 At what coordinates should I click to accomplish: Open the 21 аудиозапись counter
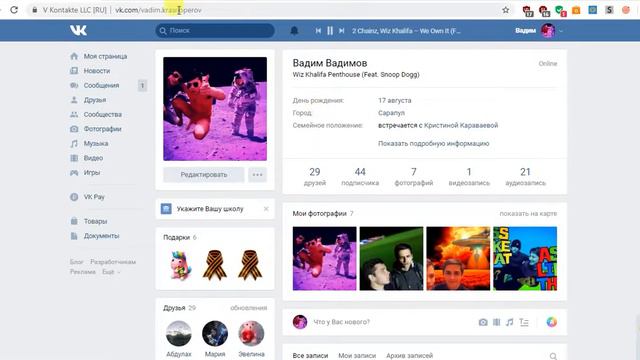(x=525, y=176)
